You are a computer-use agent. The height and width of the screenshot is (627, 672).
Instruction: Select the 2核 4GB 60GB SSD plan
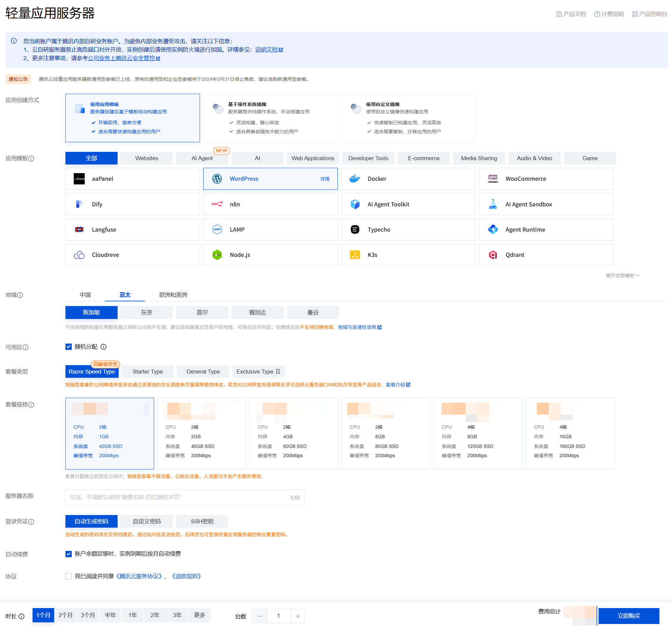coord(293,433)
